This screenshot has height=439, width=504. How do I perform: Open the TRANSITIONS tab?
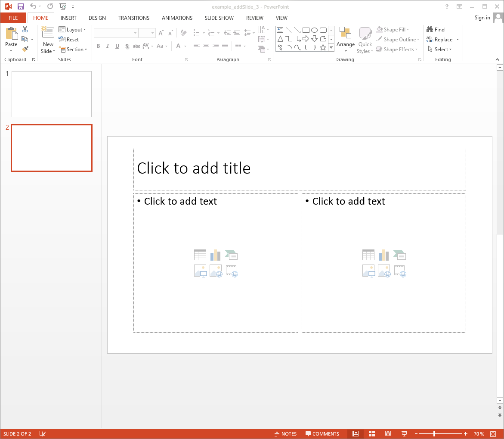coord(134,18)
